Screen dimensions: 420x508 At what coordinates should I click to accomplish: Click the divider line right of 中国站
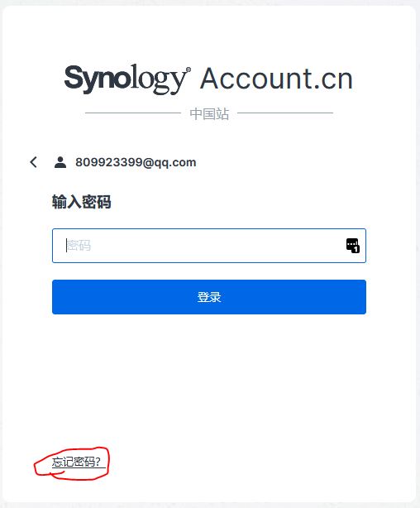285,113
